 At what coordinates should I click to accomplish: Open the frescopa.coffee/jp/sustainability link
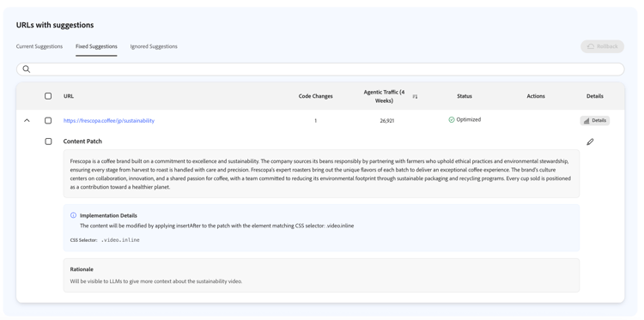click(x=109, y=121)
